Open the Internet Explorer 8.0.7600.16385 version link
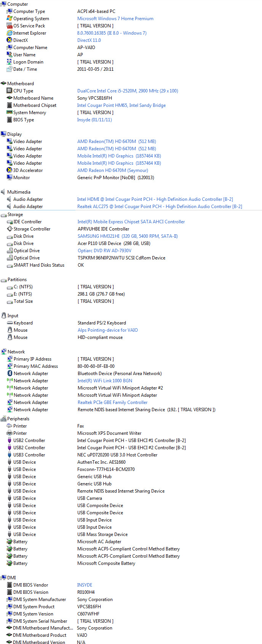This screenshot has height=644, width=262. pos(112,33)
